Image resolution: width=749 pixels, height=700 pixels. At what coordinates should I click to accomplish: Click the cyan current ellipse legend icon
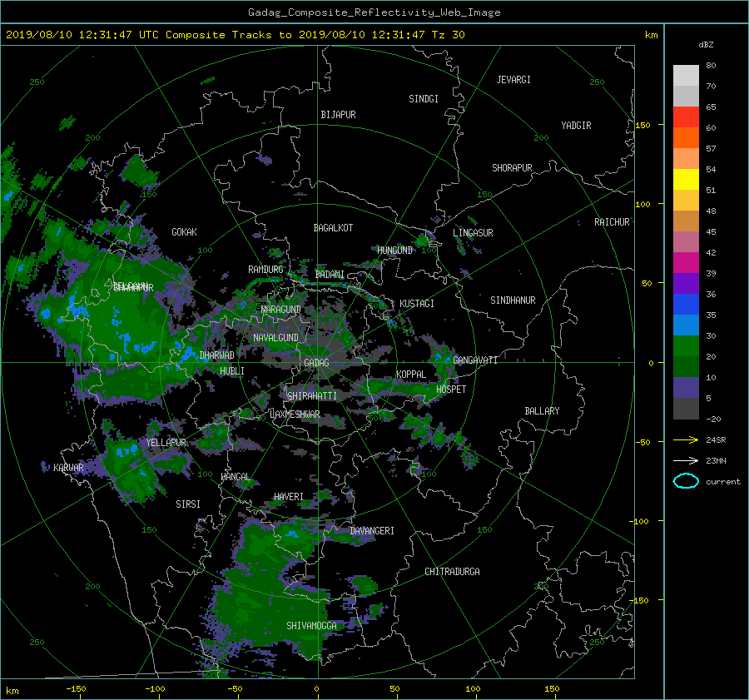pos(686,481)
